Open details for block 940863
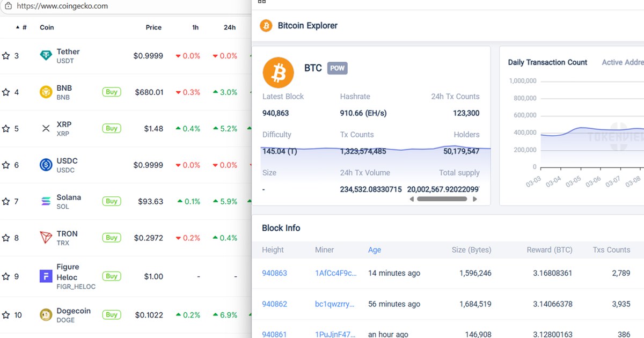Viewport: 644px width, 338px height. tap(274, 273)
